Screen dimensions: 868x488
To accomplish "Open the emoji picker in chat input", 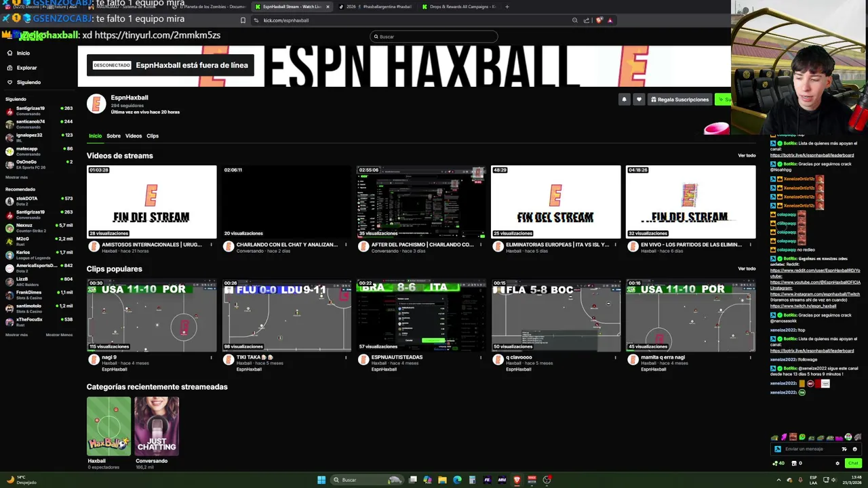I will pyautogui.click(x=854, y=449).
